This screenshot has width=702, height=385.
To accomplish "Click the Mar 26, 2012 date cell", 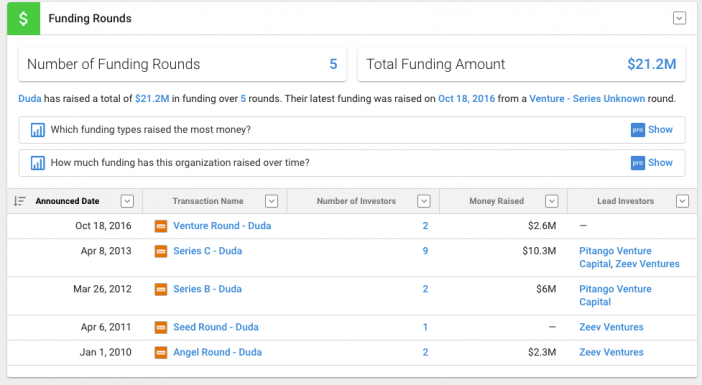I will pyautogui.click(x=103, y=289).
